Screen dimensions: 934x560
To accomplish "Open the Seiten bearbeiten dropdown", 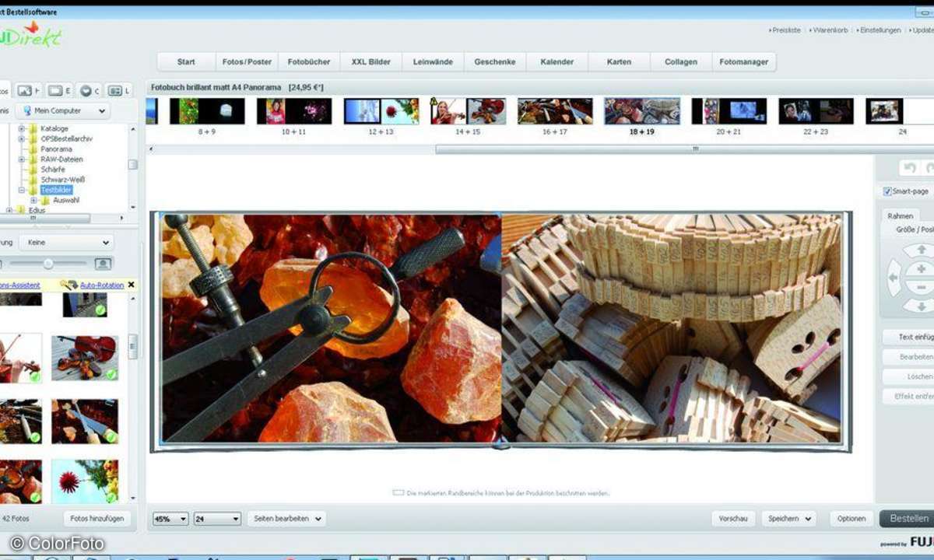I will click(x=286, y=519).
